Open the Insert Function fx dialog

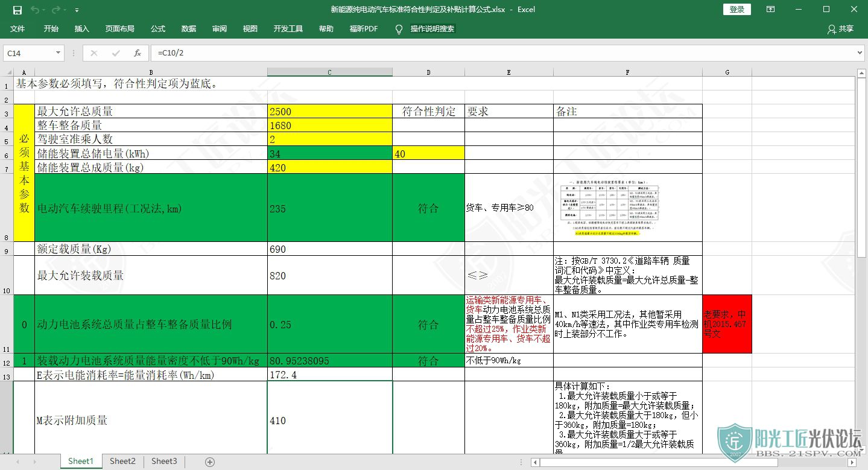click(138, 53)
